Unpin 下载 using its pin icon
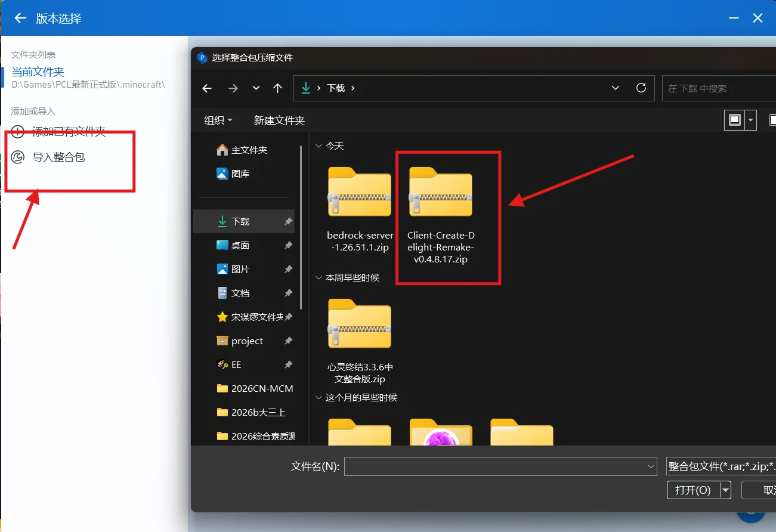This screenshot has height=532, width=776. (288, 221)
